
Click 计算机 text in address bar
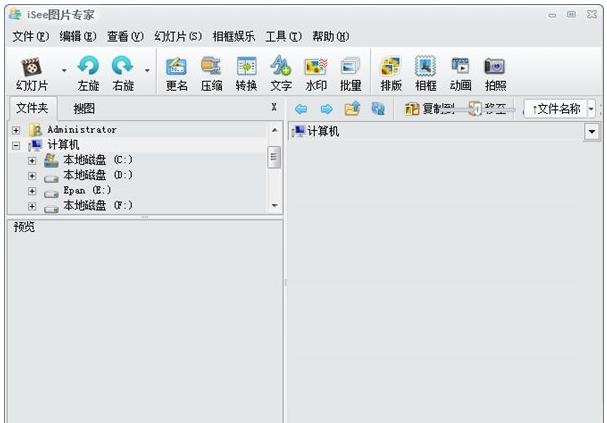[323, 132]
